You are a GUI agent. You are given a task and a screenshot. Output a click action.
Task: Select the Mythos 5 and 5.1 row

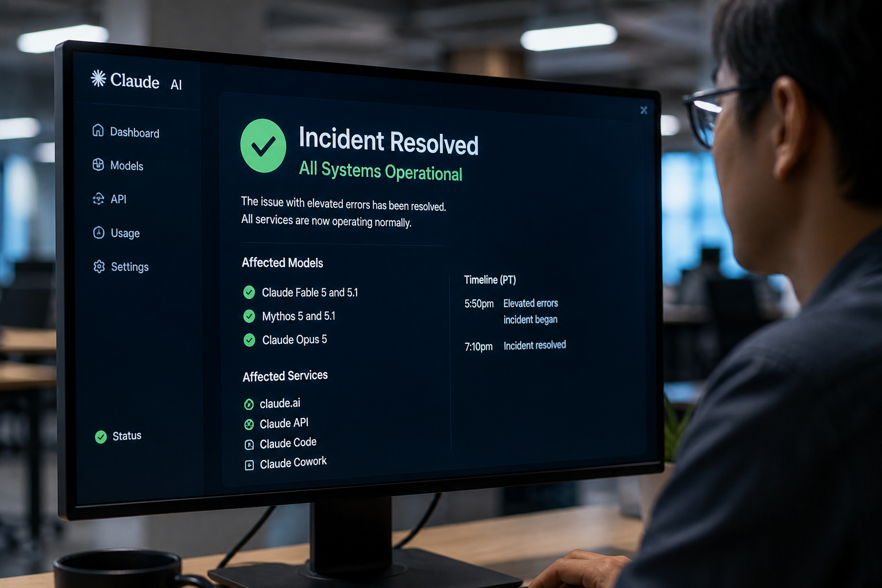click(289, 316)
